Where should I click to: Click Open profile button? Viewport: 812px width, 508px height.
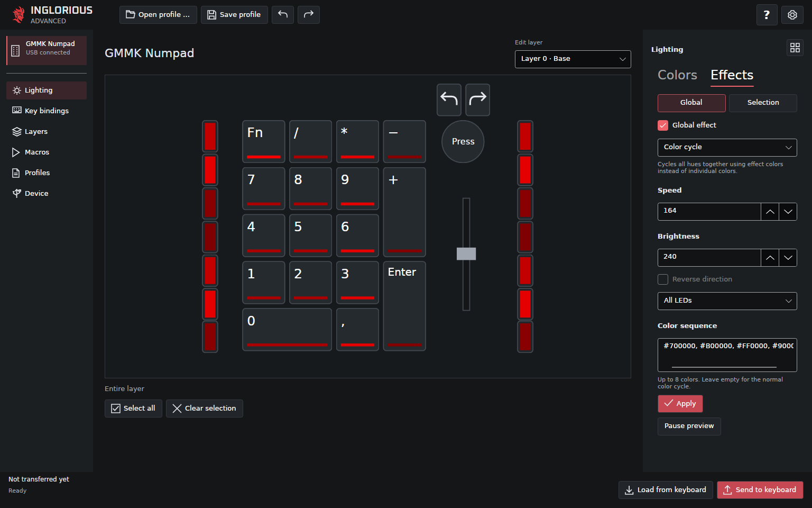tap(158, 15)
